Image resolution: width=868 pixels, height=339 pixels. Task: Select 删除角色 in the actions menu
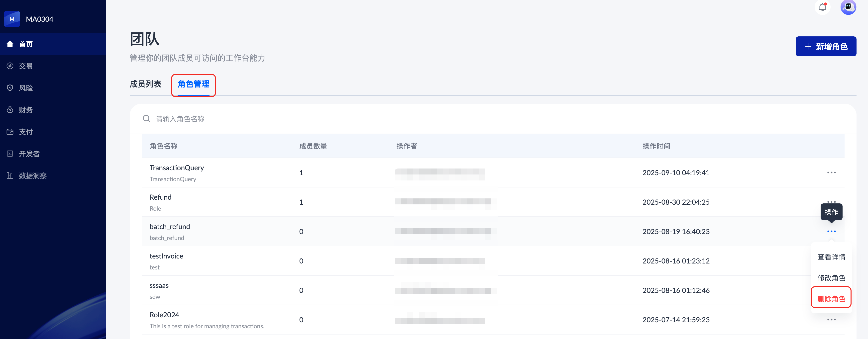tap(831, 299)
